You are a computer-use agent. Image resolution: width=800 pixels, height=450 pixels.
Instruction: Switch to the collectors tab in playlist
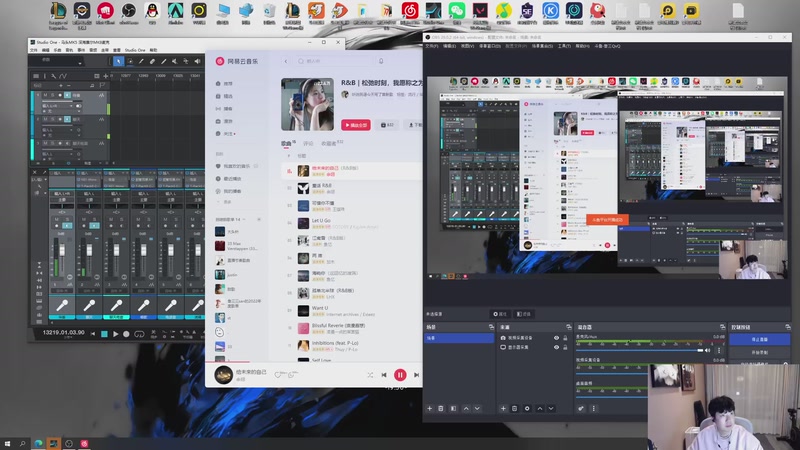tap(329, 143)
